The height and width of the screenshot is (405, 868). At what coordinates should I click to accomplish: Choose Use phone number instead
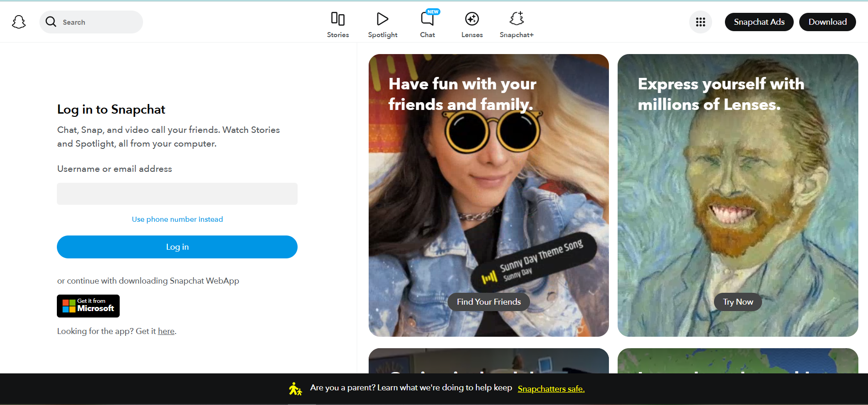[x=177, y=219]
